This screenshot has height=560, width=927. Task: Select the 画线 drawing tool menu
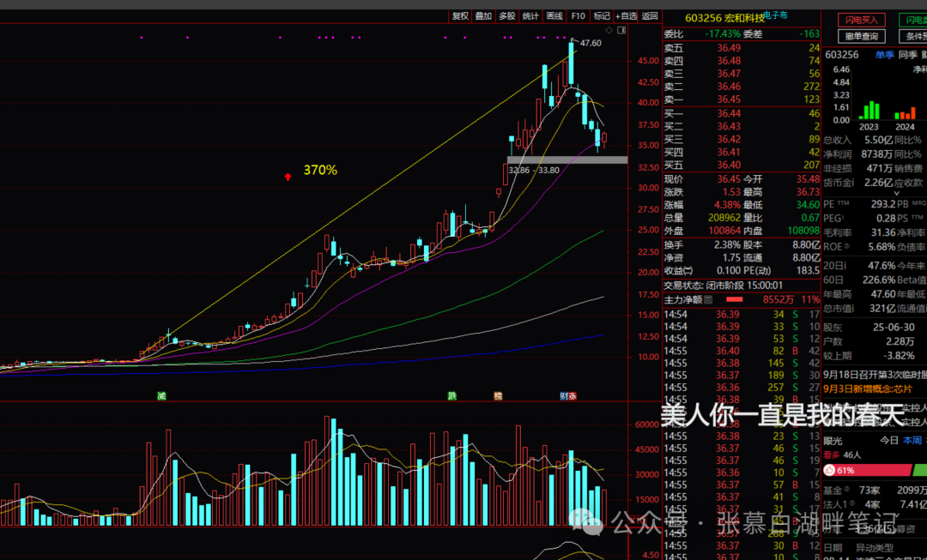click(554, 16)
